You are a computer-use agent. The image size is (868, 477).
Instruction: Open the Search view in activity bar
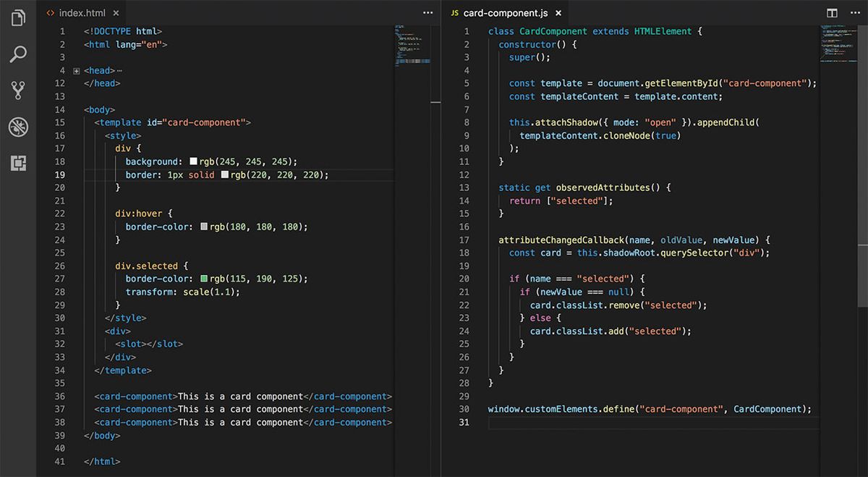click(18, 54)
